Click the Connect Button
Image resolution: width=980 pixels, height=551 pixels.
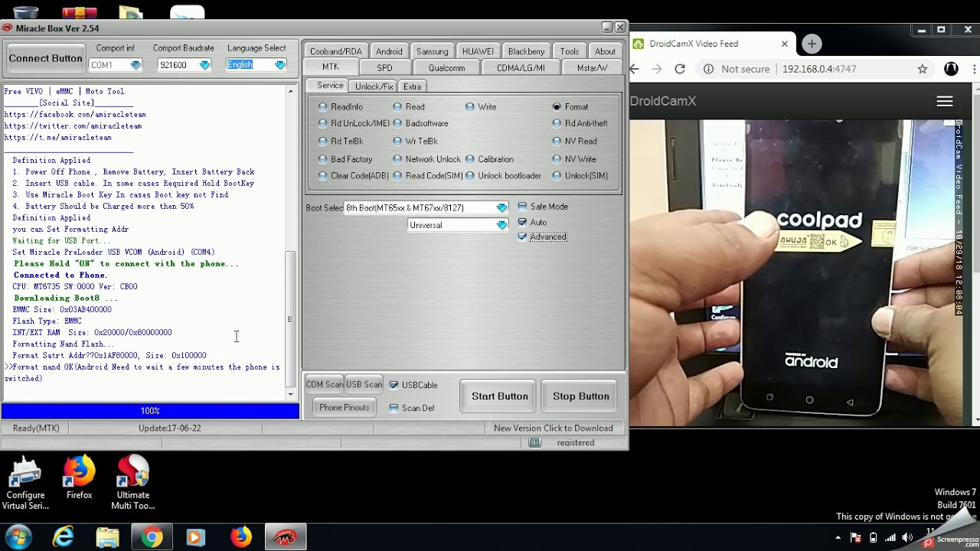click(x=45, y=58)
